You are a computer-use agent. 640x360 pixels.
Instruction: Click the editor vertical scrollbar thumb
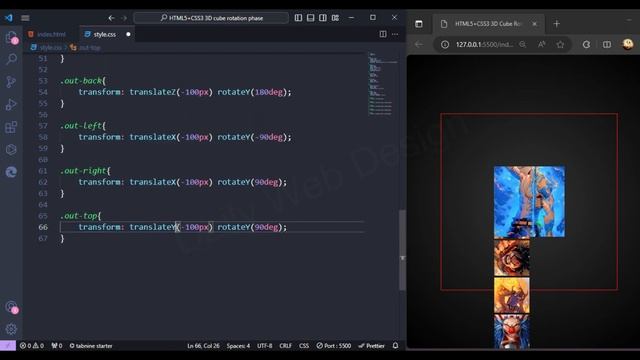[x=402, y=250]
